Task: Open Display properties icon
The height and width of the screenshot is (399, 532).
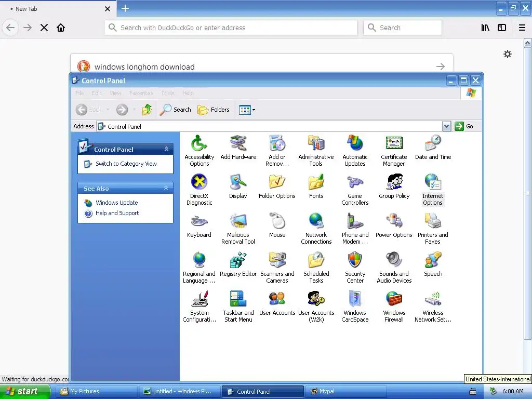Action: click(238, 187)
